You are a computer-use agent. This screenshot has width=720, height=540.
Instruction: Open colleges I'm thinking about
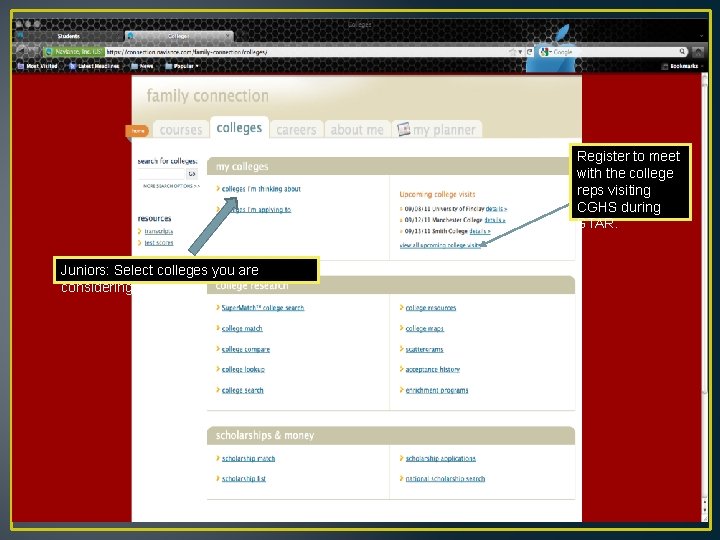261,189
